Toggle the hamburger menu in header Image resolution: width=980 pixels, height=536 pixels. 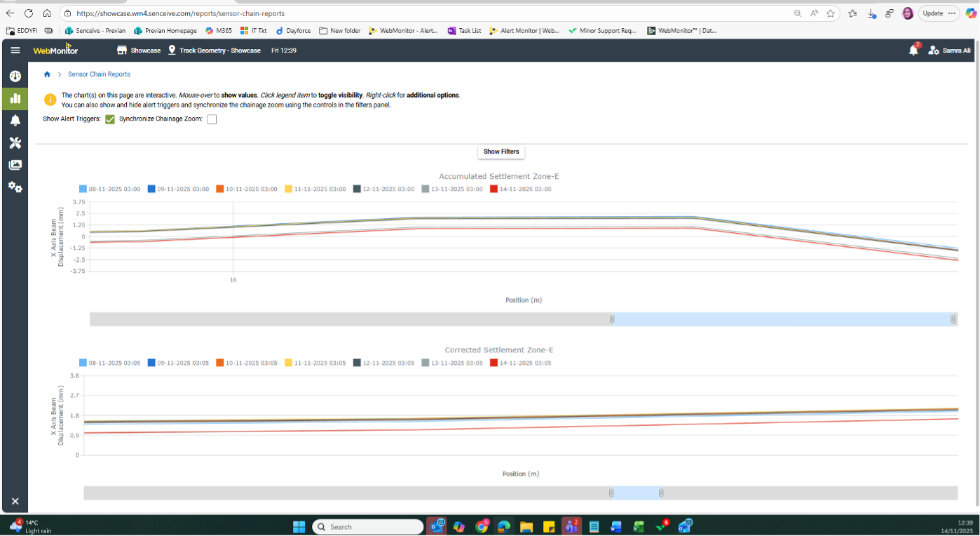pos(15,51)
